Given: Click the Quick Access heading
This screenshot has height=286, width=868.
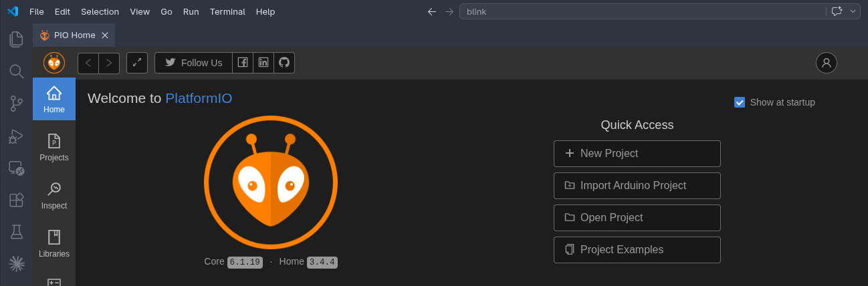Looking at the screenshot, I should click(637, 125).
